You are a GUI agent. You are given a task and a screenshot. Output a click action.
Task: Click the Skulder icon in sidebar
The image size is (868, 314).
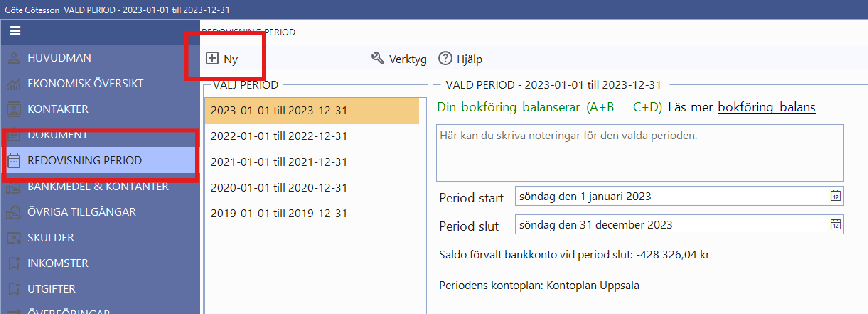coord(14,238)
